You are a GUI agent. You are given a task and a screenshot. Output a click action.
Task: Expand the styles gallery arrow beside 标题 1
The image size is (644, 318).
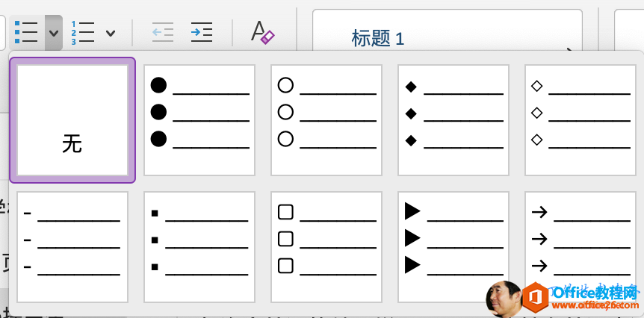572,49
